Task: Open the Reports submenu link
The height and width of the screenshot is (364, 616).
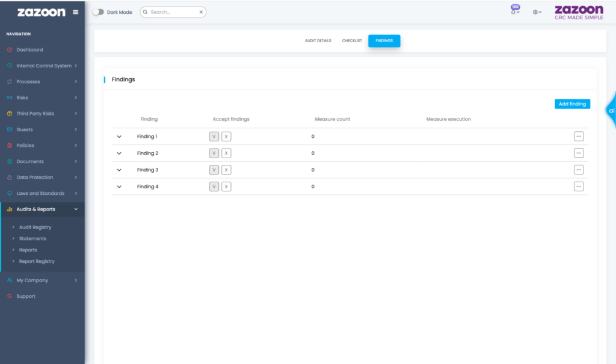Action: pyautogui.click(x=28, y=250)
